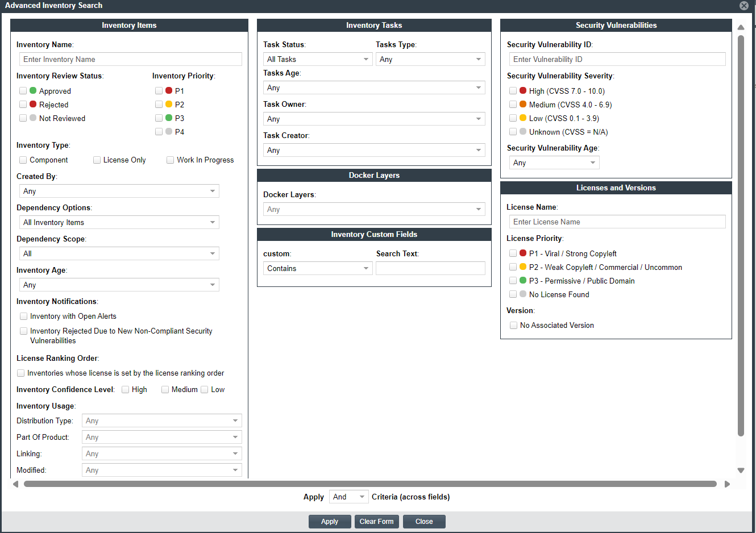Expand the Dependency Options dropdown
The height and width of the screenshot is (533, 756).
point(119,222)
